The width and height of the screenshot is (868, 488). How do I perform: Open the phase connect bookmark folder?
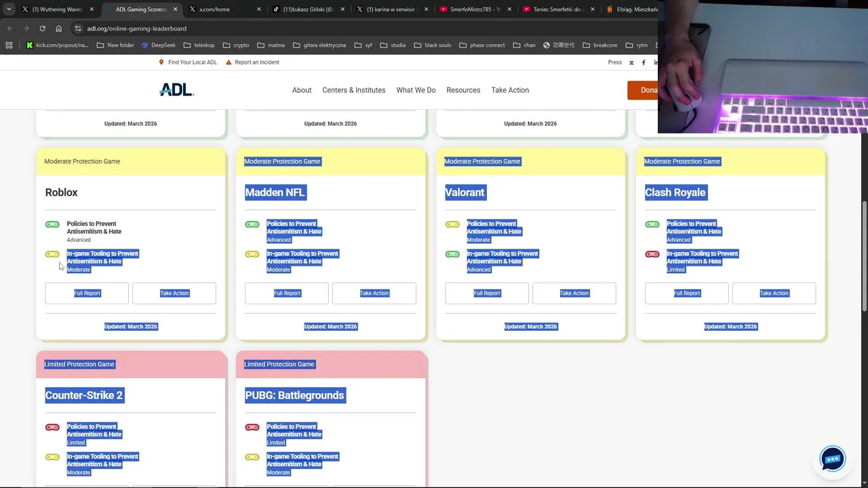click(x=481, y=45)
